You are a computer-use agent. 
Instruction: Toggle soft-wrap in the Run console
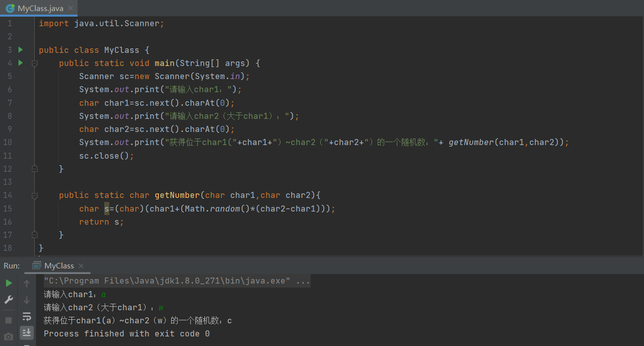[x=27, y=317]
